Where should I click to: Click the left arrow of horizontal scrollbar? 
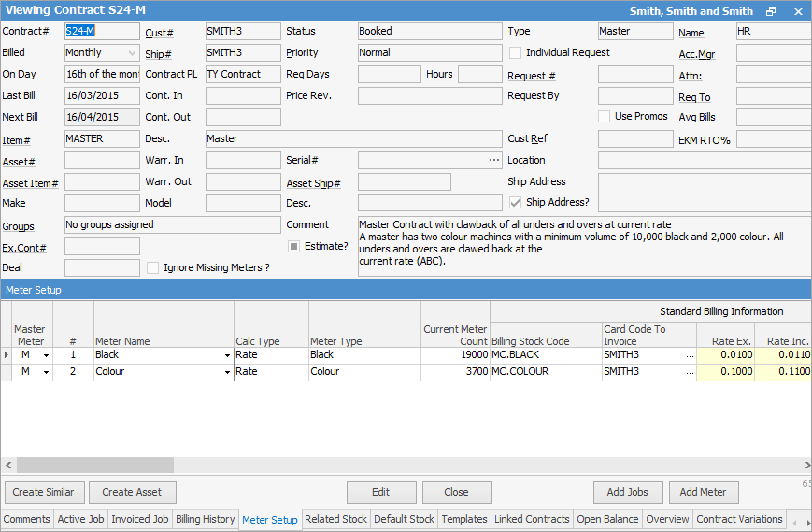coord(7,465)
